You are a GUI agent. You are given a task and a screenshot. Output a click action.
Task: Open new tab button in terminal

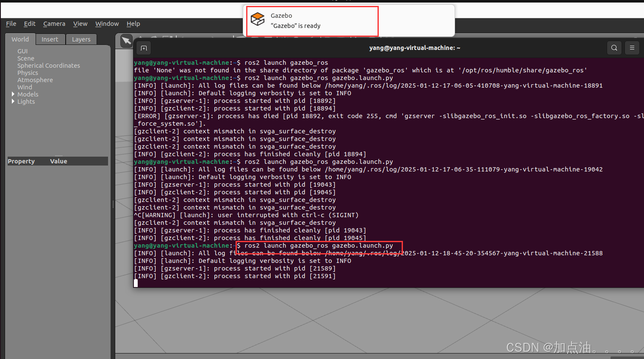click(144, 48)
